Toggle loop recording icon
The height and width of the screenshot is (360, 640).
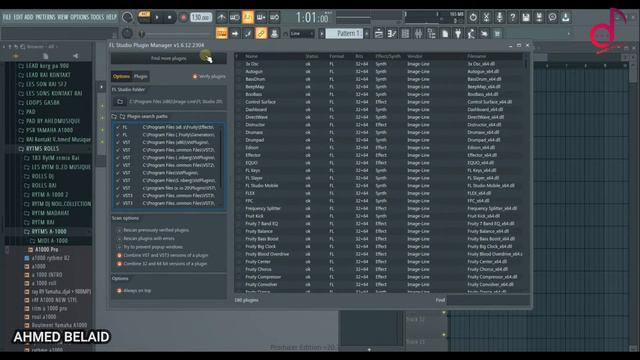(x=274, y=18)
